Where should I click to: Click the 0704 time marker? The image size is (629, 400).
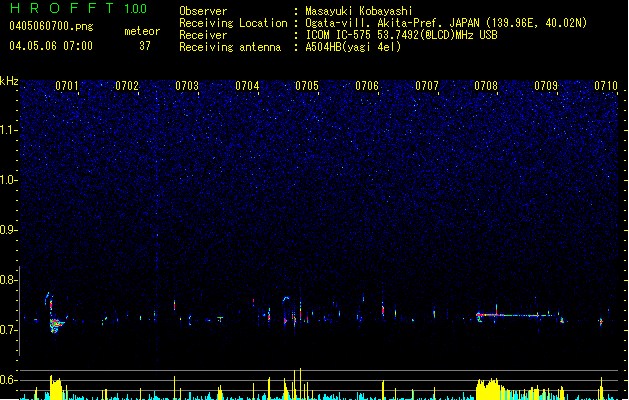pyautogui.click(x=247, y=86)
